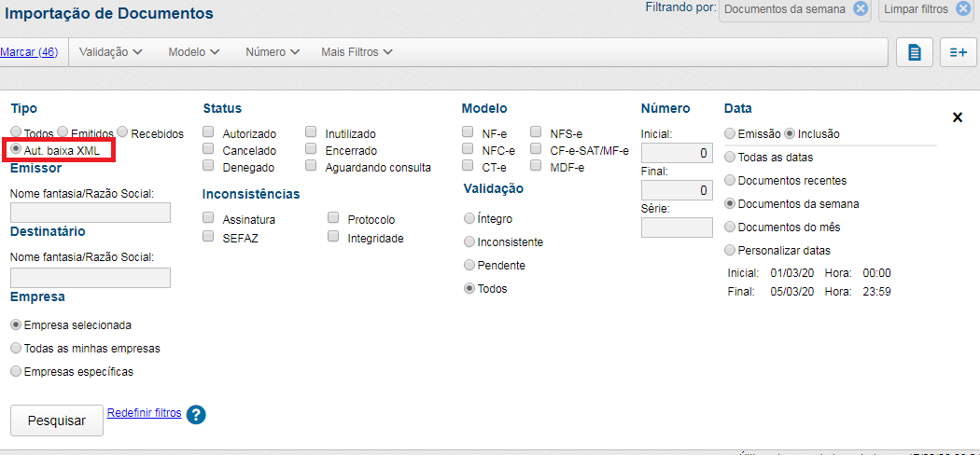Click the add-list icon button
Viewport: 980px width, 455px height.
pyautogui.click(x=958, y=52)
